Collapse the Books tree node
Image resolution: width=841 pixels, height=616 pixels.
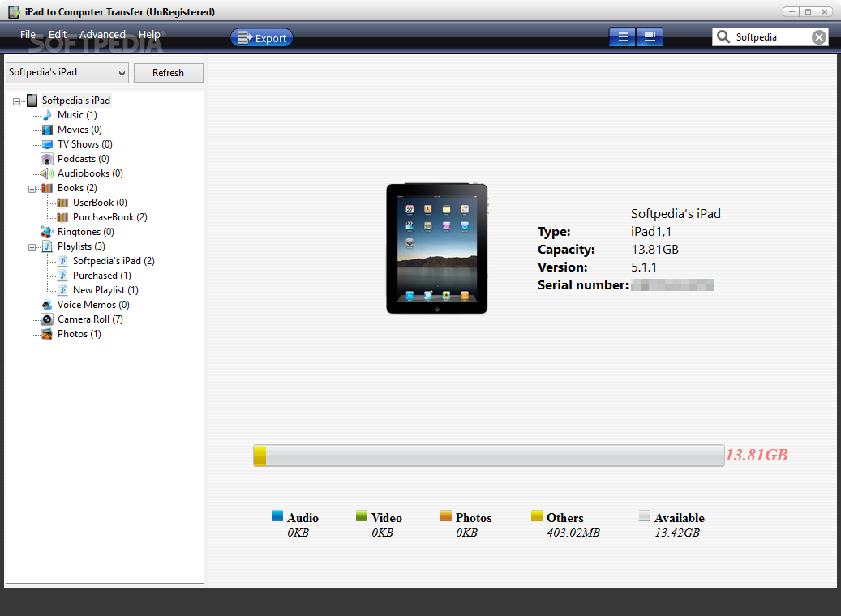point(32,189)
